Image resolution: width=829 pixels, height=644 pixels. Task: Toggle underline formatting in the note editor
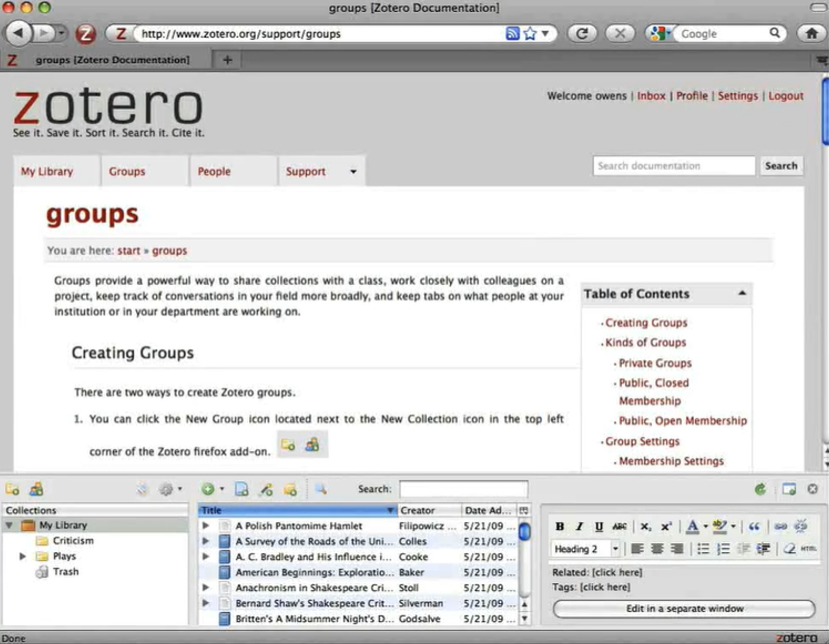[x=599, y=526]
